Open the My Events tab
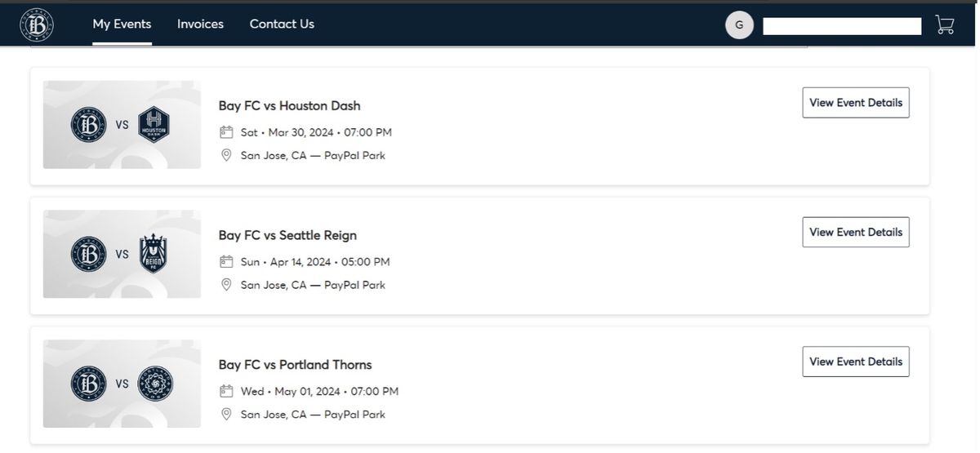The width and height of the screenshot is (980, 453). pyautogui.click(x=122, y=24)
